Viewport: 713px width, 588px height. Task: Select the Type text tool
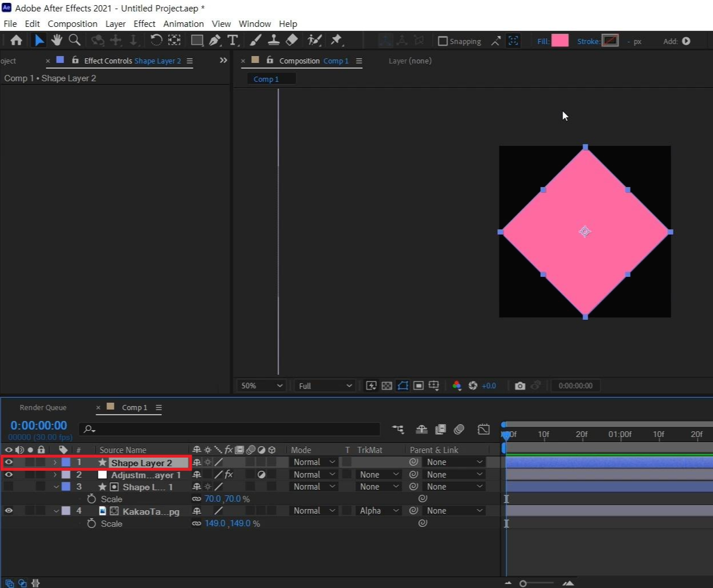pyautogui.click(x=232, y=40)
